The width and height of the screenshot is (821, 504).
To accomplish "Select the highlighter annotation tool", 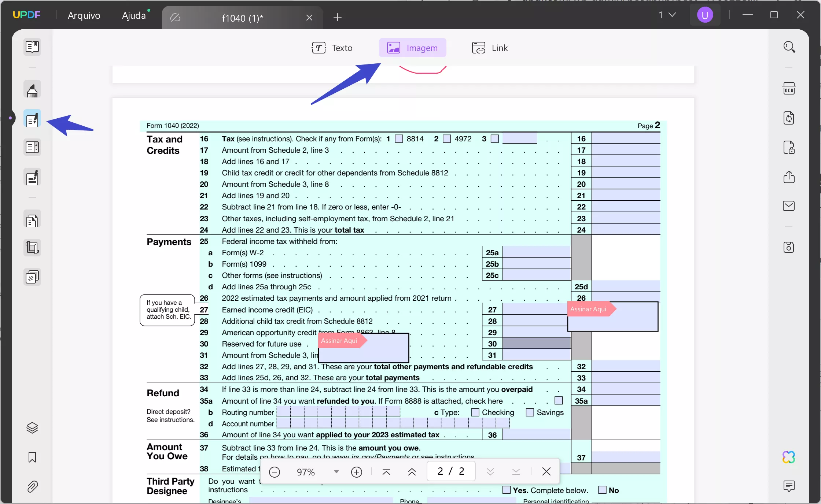I will (32, 90).
